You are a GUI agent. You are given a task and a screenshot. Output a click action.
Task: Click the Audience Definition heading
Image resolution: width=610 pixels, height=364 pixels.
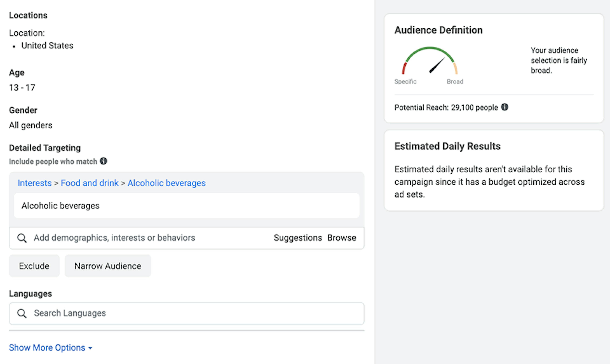point(439,30)
